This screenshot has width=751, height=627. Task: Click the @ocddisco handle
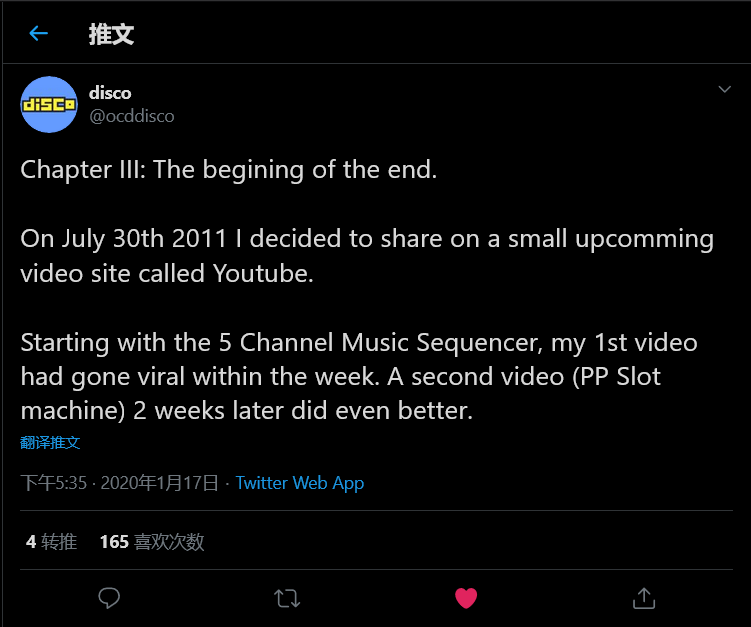(132, 116)
